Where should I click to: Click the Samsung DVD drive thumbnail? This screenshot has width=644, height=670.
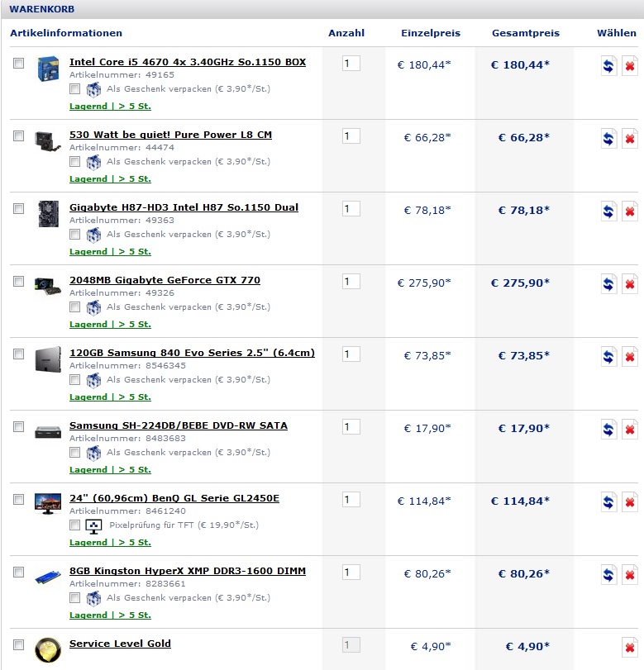coord(48,432)
